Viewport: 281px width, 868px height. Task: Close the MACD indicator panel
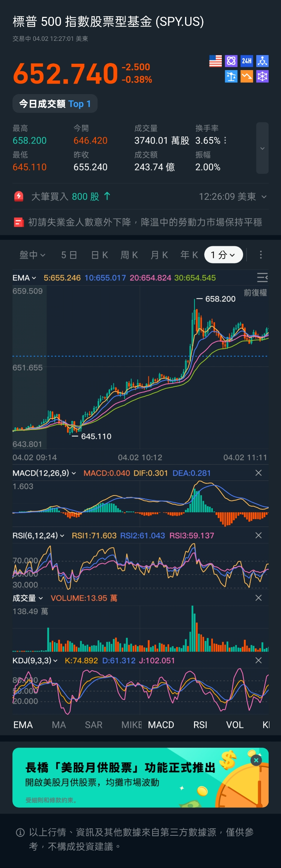(259, 473)
